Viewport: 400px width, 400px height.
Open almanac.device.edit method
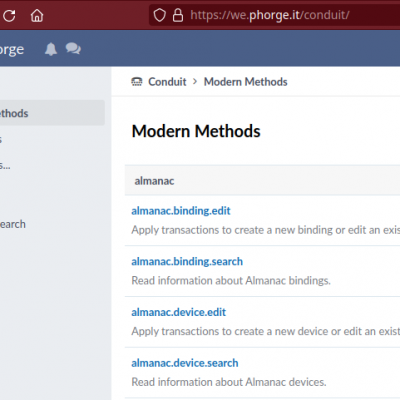click(179, 312)
